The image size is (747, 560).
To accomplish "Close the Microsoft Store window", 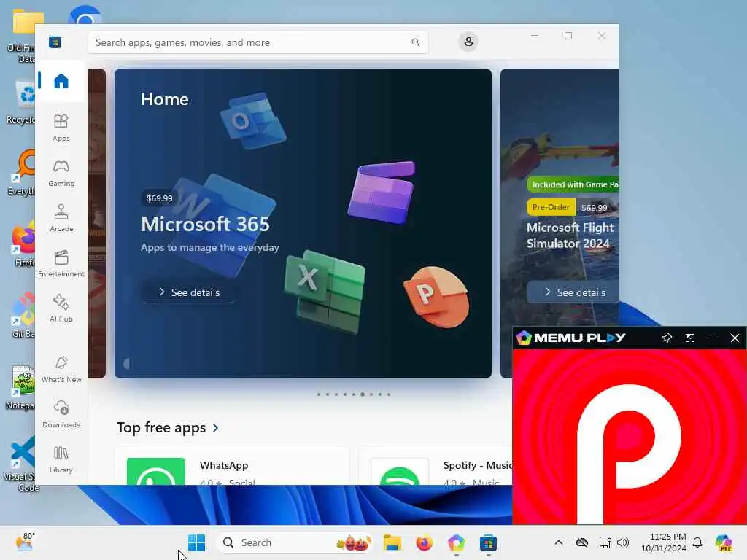I will coord(602,36).
